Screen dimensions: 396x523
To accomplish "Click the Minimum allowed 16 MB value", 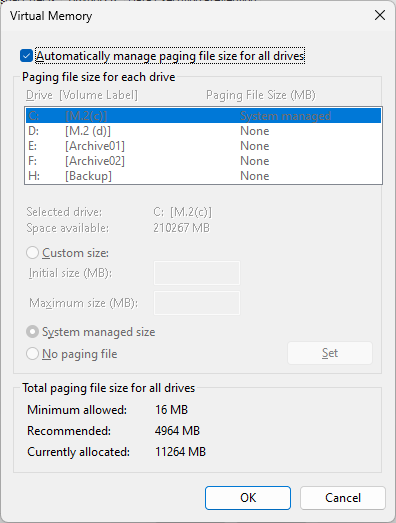I will (x=171, y=410).
